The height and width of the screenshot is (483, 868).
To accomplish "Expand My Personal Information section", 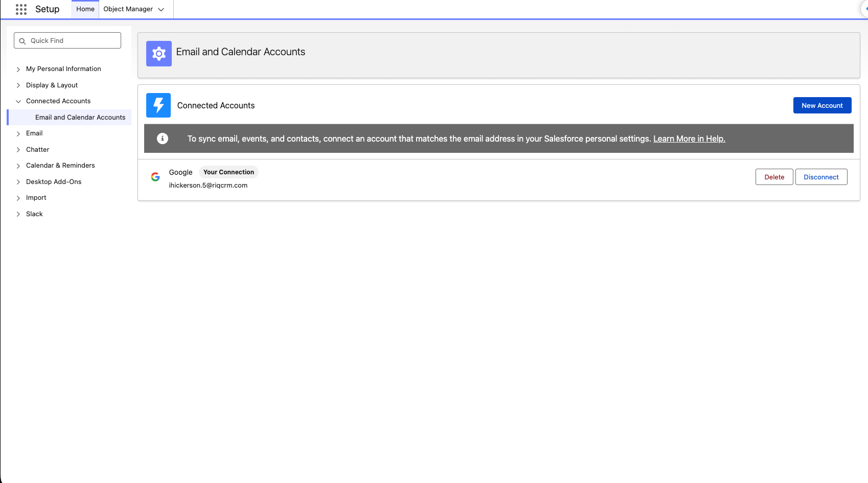I will point(18,69).
